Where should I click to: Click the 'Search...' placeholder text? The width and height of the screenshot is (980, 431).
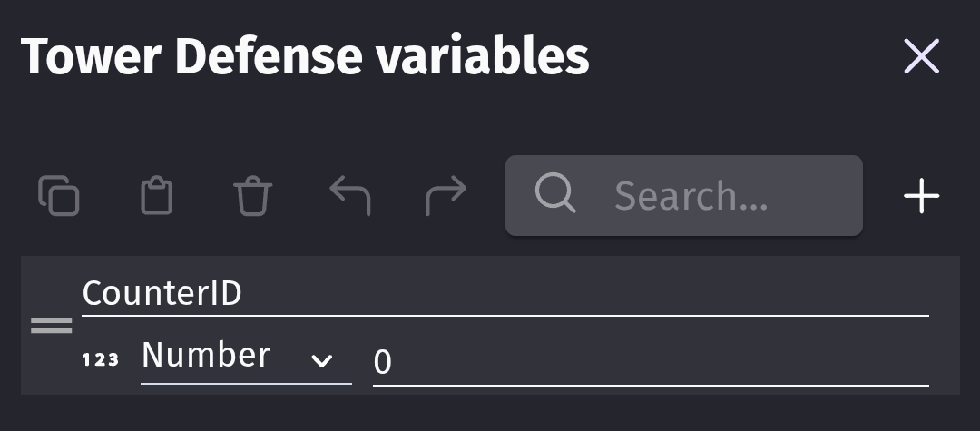coord(691,196)
